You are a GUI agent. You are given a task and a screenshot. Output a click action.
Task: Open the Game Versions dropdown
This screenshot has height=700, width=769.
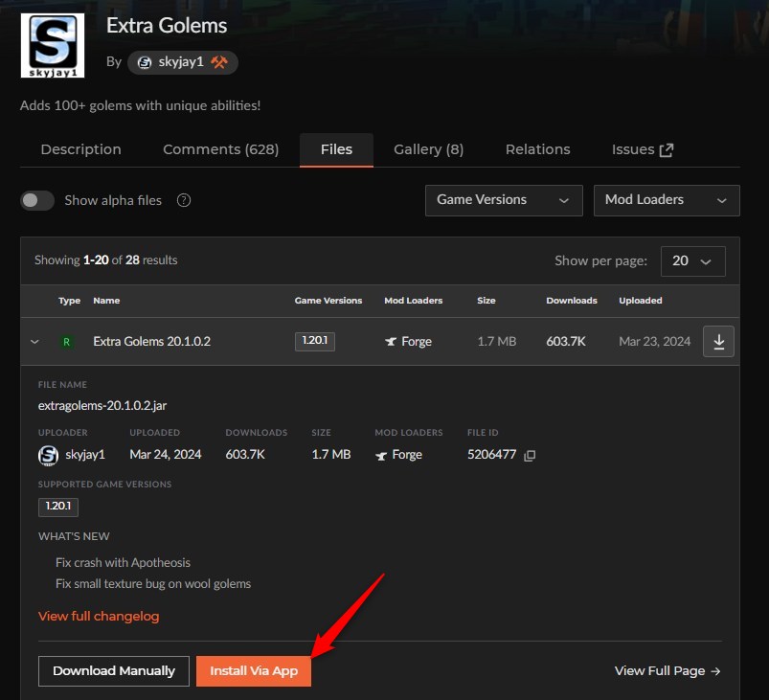pyautogui.click(x=504, y=200)
